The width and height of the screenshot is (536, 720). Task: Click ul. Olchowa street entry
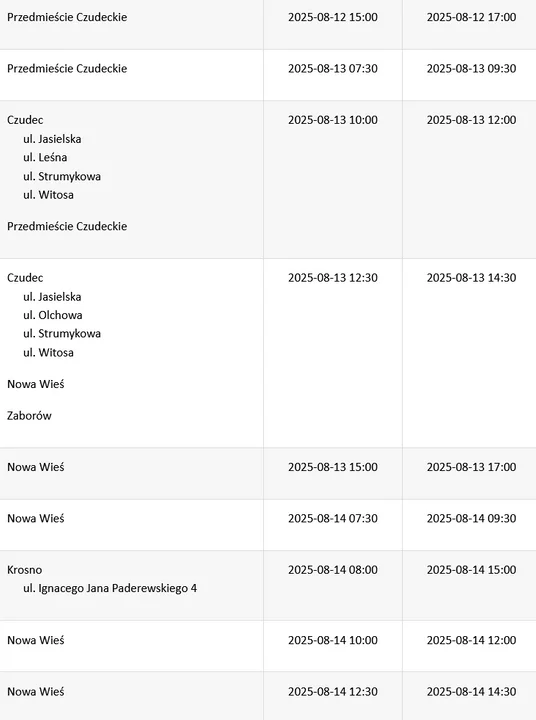tap(53, 315)
